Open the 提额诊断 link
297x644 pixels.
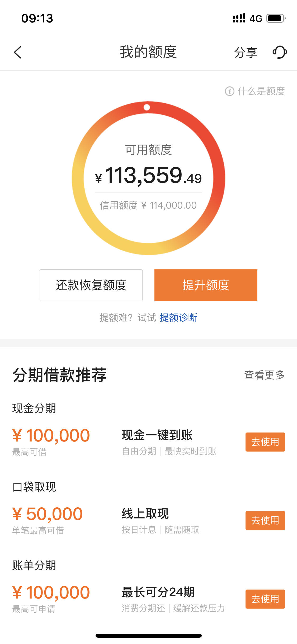pos(178,318)
